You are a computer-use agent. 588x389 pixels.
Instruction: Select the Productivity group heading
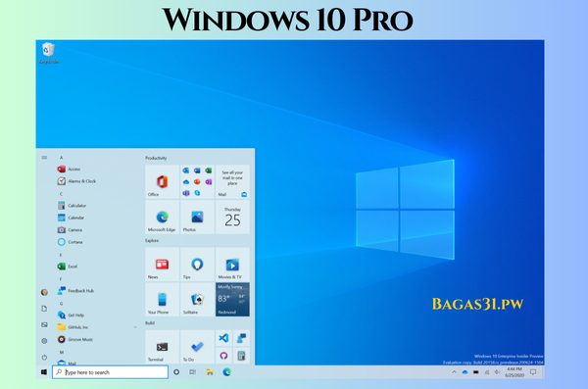pos(156,158)
